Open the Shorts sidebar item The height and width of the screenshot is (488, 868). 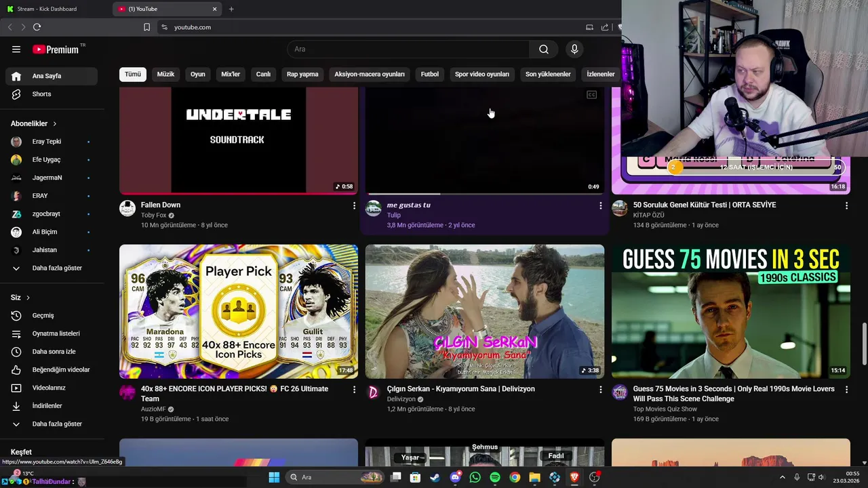52,94
